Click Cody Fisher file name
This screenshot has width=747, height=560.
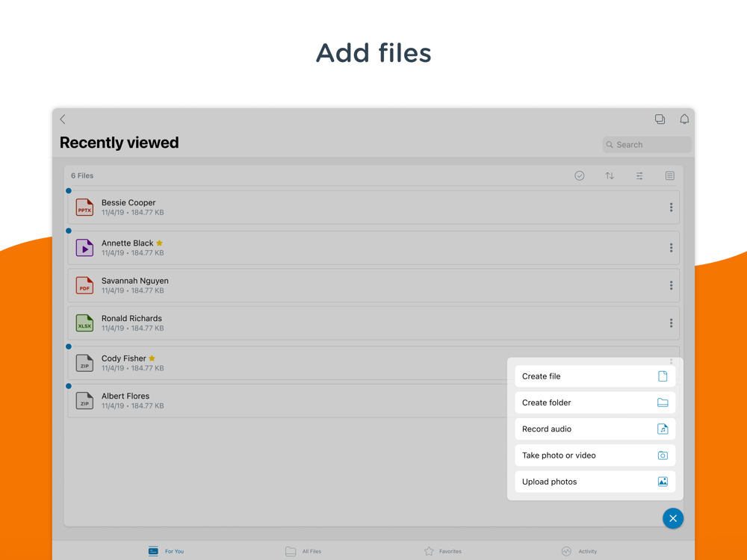tap(123, 358)
